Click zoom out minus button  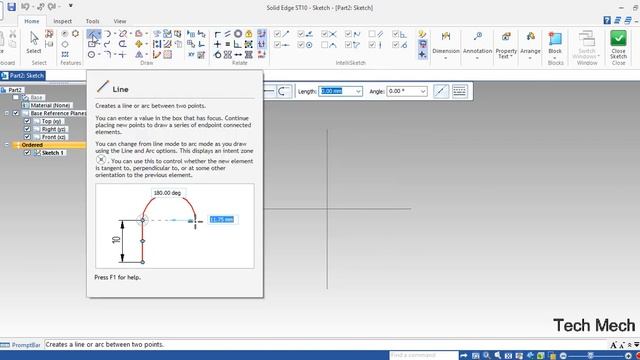tap(563, 356)
